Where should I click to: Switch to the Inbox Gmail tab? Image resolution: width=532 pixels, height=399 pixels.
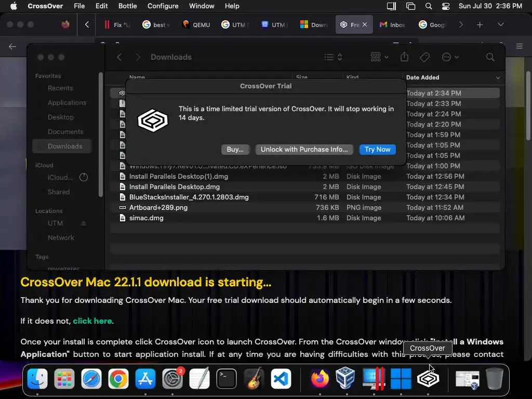[393, 24]
